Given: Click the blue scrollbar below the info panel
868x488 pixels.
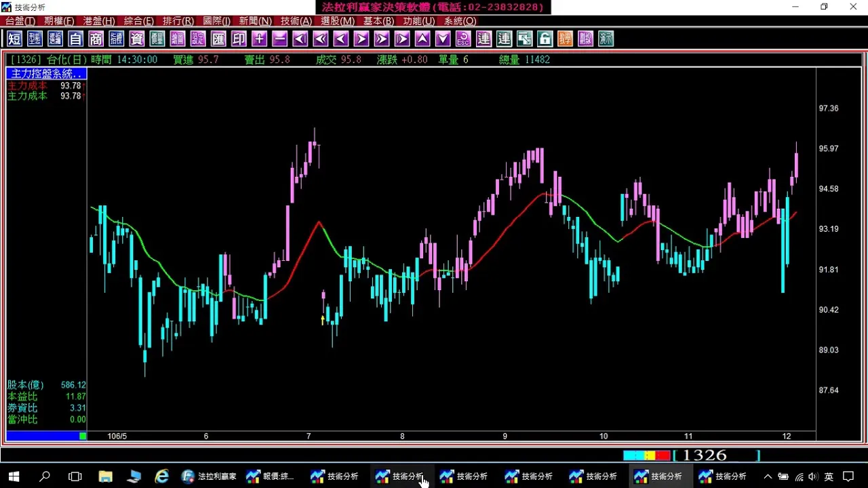Looking at the screenshot, I should tap(47, 436).
